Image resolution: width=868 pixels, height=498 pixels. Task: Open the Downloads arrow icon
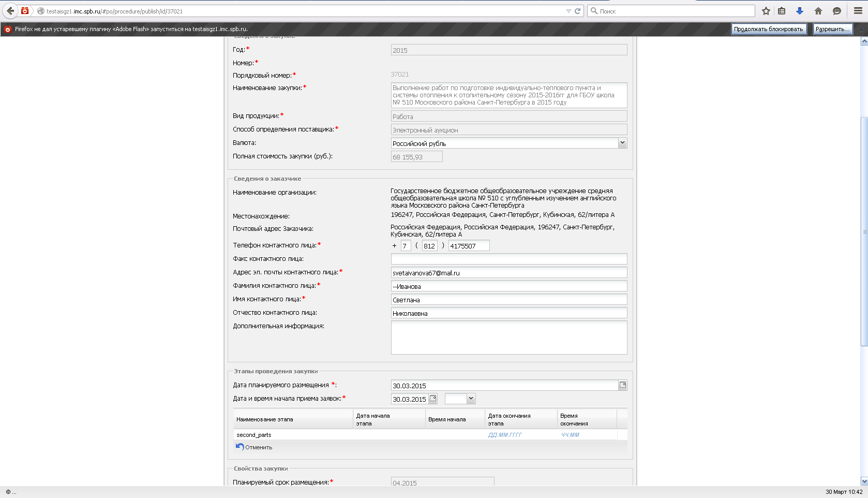point(800,11)
